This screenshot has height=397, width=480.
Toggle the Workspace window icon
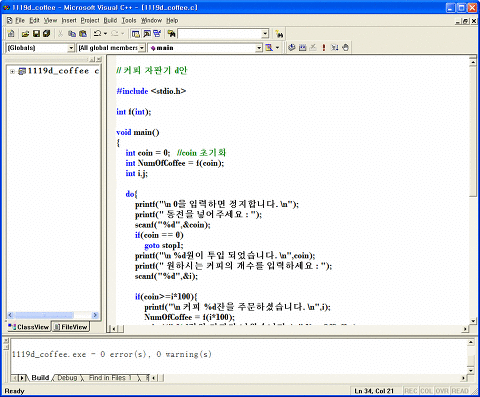pyautogui.click(x=136, y=34)
